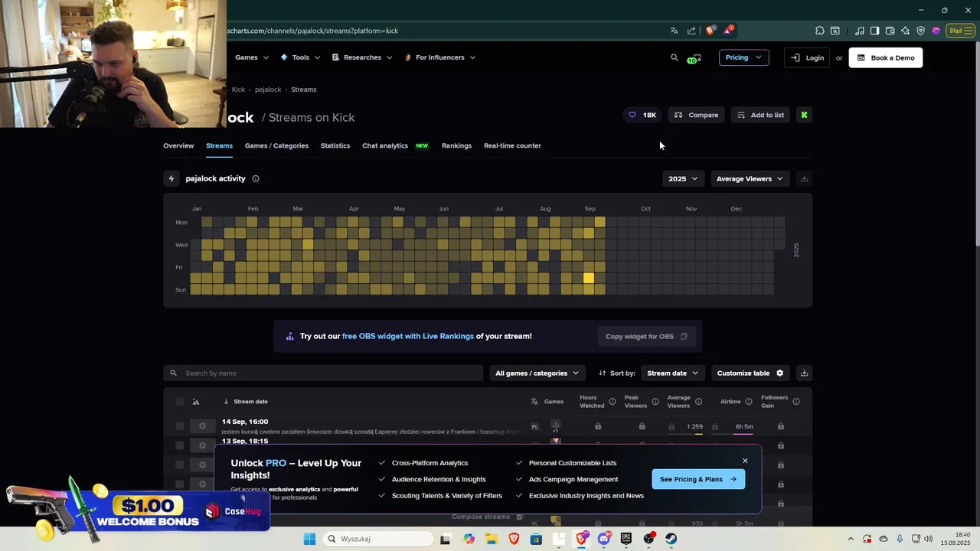This screenshot has width=980, height=551.
Task: Open info for Average Viewers column
Action: pyautogui.click(x=699, y=402)
